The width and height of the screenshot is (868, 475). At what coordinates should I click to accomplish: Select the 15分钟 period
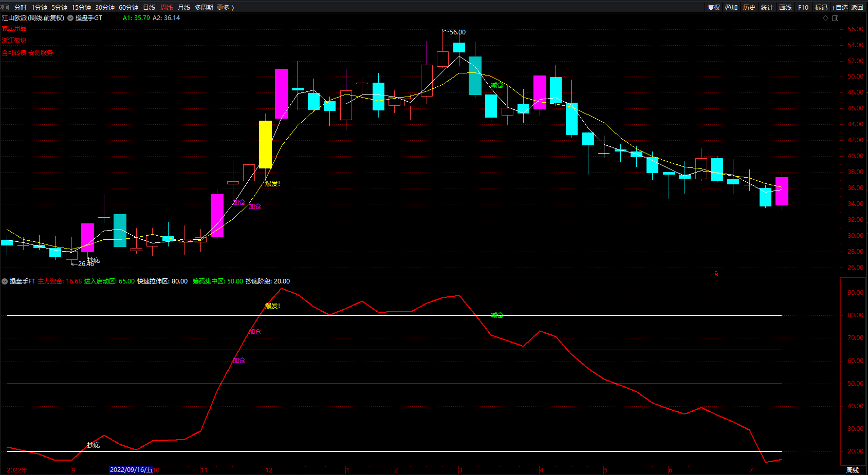point(81,7)
